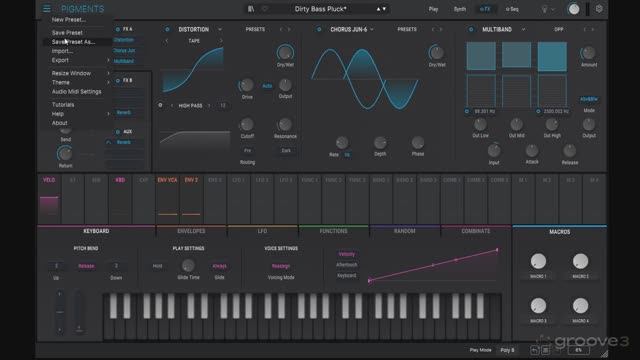The width and height of the screenshot is (640, 360).
Task: Expand the Theme submenu arrow
Action: pyautogui.click(x=108, y=82)
